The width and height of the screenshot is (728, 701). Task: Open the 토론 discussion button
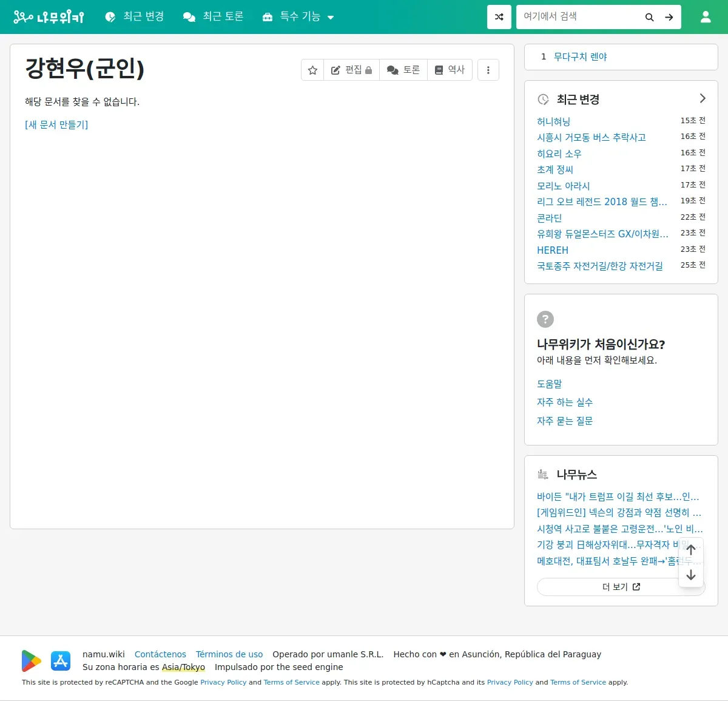tap(403, 70)
